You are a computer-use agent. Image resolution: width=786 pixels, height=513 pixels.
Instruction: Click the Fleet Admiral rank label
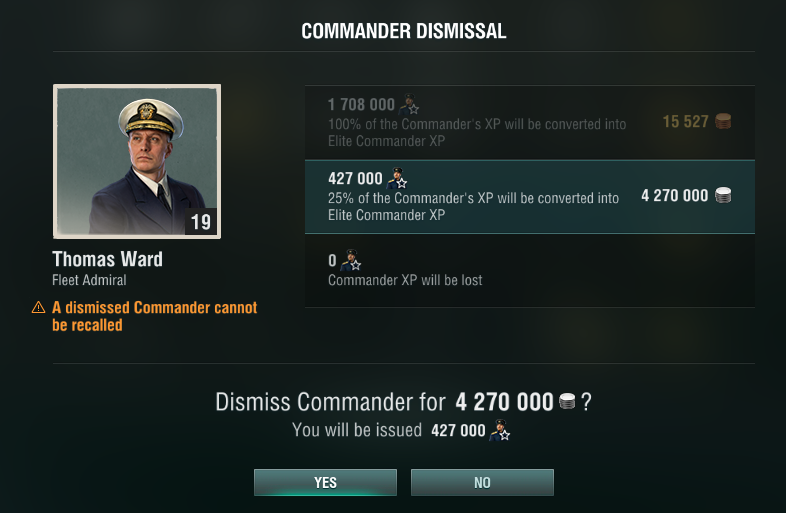(x=89, y=280)
